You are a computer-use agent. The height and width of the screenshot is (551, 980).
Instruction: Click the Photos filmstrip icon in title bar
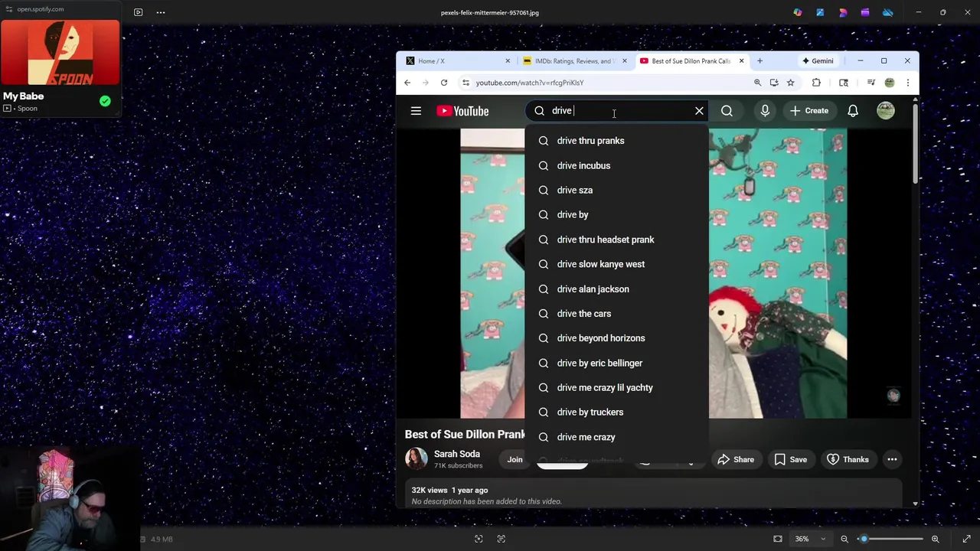pos(138,12)
